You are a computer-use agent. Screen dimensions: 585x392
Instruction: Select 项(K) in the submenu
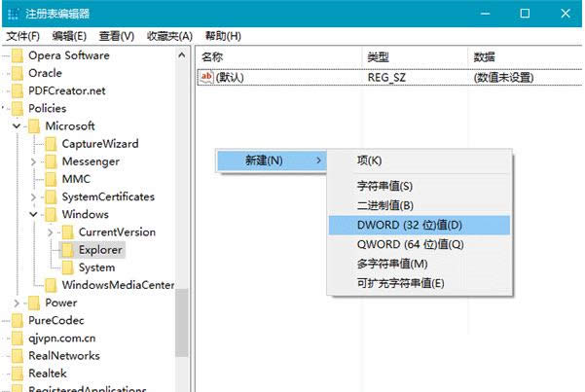pyautogui.click(x=420, y=160)
